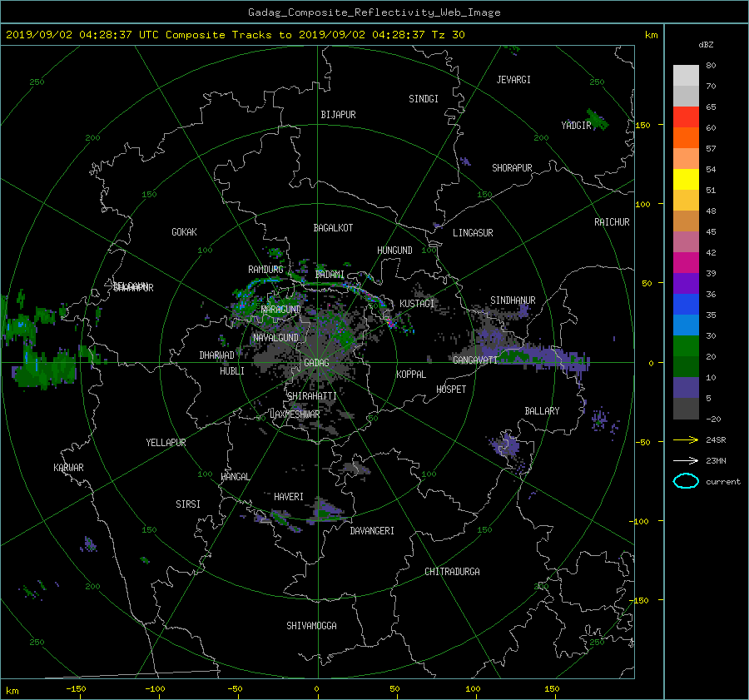Screen dimensions: 749x700
Task: Click the GADAG radar center label
Action: pyautogui.click(x=316, y=363)
